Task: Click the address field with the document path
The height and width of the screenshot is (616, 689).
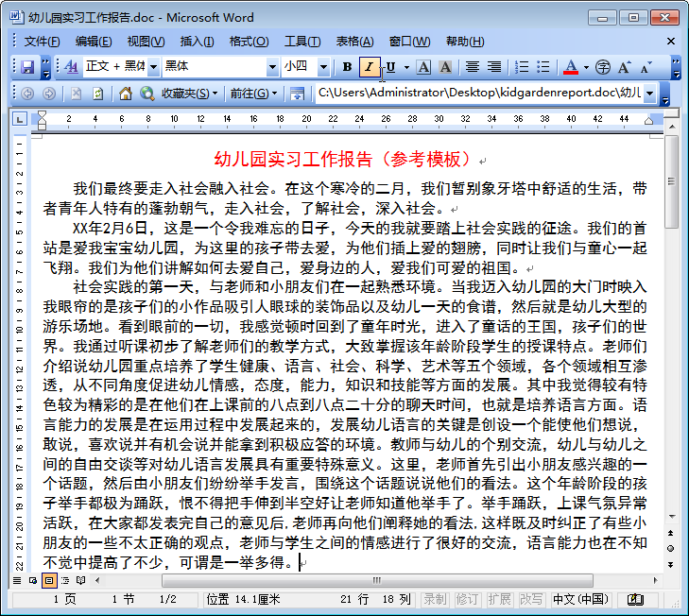Action: tap(479, 94)
